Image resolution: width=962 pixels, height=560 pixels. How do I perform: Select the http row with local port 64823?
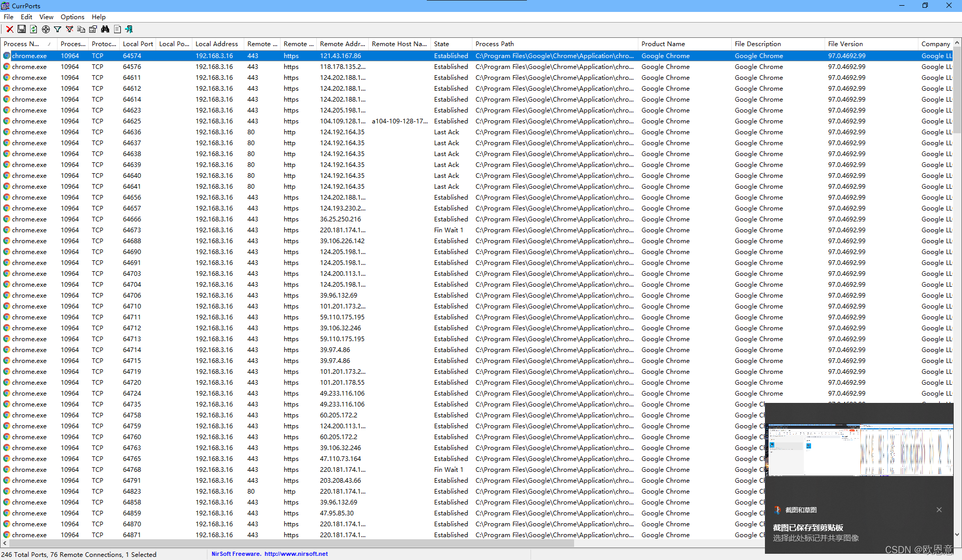(x=383, y=492)
